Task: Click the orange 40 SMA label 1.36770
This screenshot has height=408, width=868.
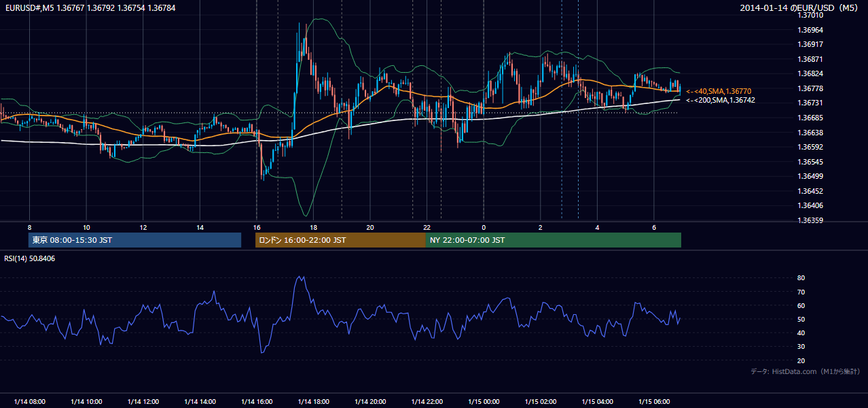Action: coord(719,91)
